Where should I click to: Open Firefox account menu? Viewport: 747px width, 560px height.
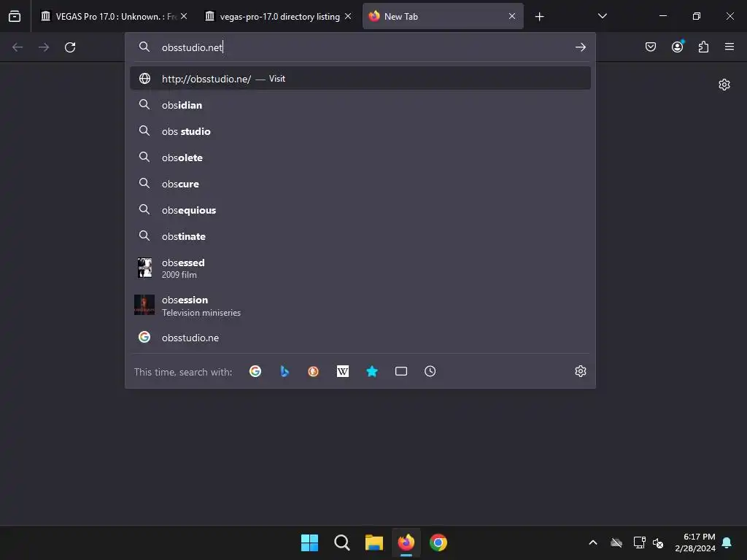pyautogui.click(x=678, y=47)
